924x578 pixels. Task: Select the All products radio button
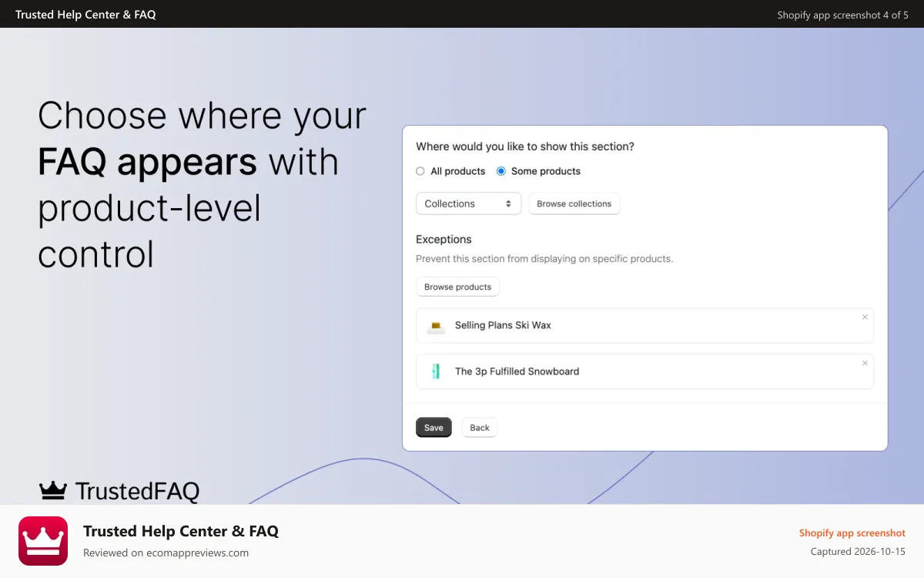tap(420, 171)
